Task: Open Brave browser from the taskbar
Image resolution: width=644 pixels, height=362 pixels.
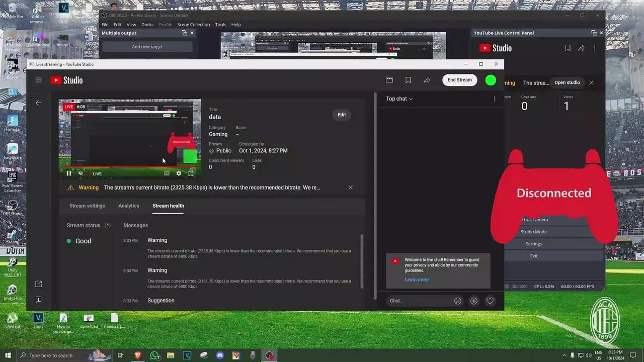Action: coord(138,355)
